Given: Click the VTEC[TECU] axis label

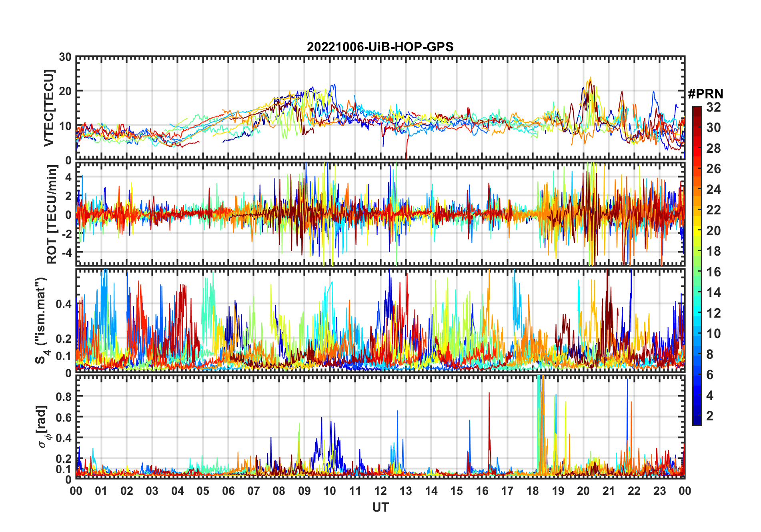Looking at the screenshot, I should [x=49, y=108].
